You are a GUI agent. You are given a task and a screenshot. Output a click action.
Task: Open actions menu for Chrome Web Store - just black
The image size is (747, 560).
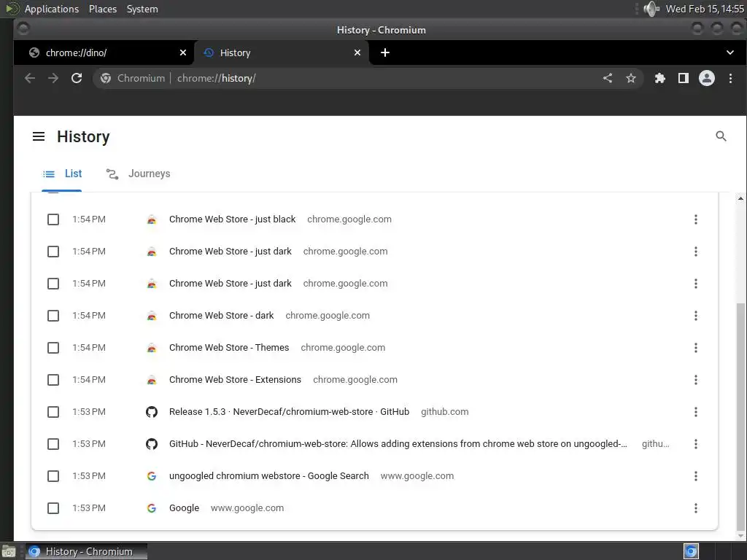click(695, 219)
